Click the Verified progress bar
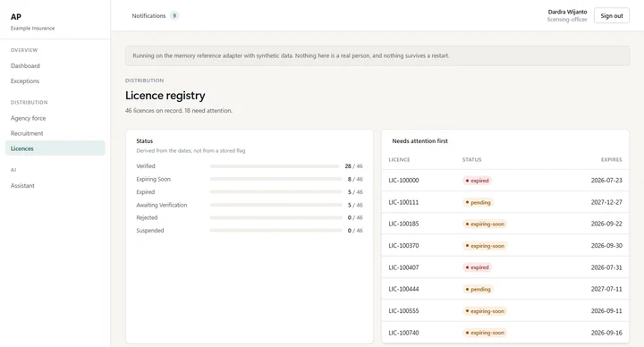The width and height of the screenshot is (644, 347). tap(275, 166)
